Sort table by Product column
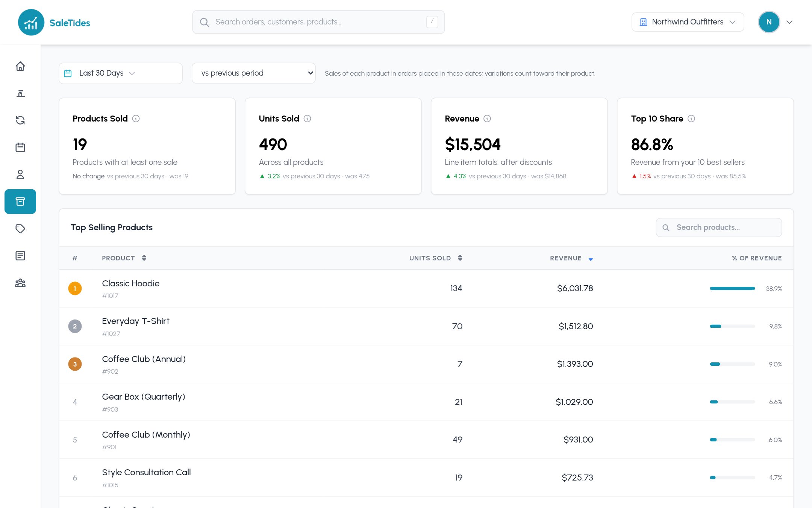 click(x=124, y=258)
